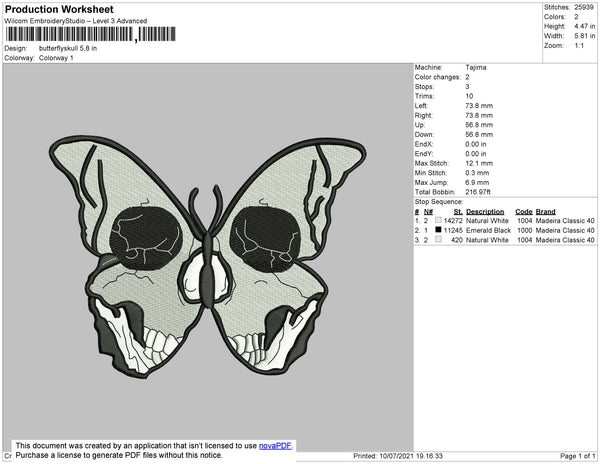Click the 'Description' column header
The width and height of the screenshot is (600, 464).
[x=485, y=212]
